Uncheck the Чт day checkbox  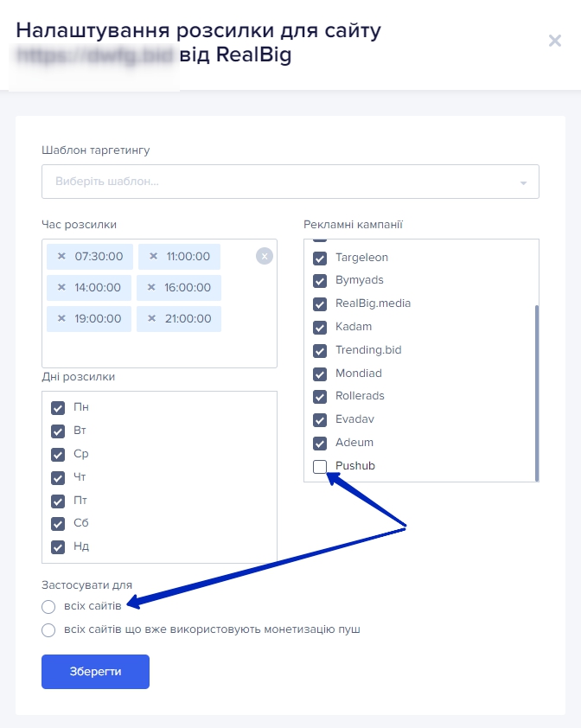[x=58, y=478]
